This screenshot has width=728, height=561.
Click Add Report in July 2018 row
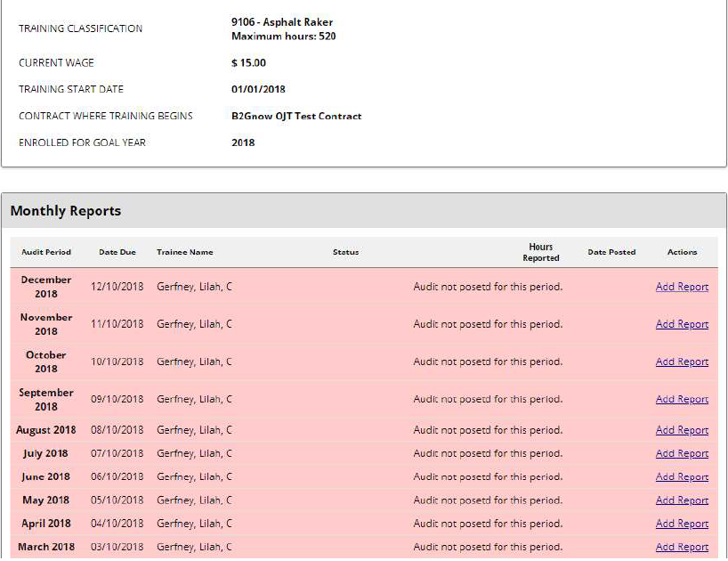tap(682, 453)
